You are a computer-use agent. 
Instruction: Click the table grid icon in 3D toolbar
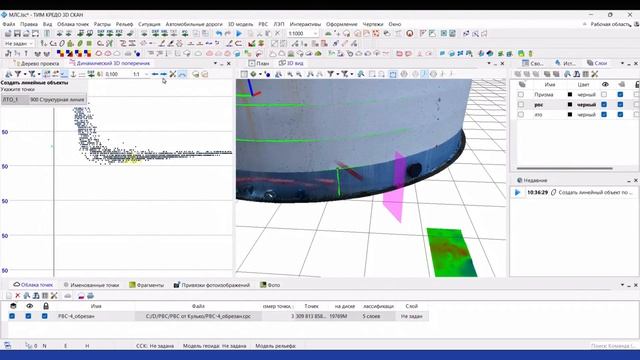[244, 74]
